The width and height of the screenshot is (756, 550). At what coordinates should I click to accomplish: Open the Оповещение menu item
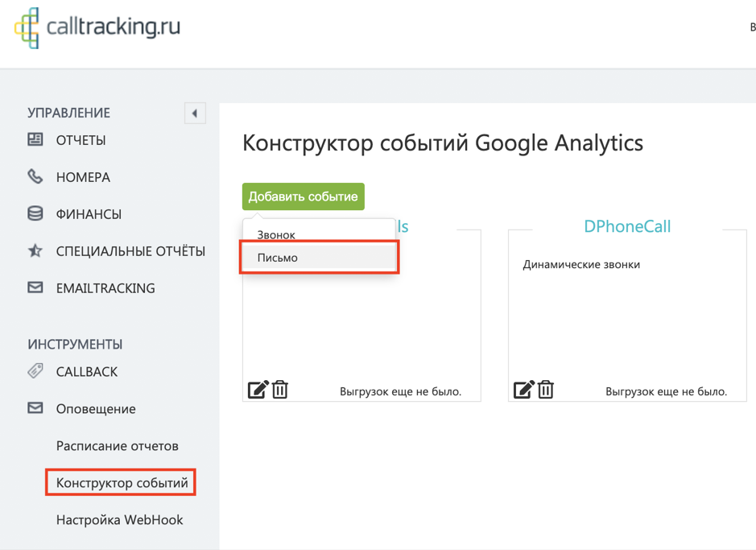pos(96,409)
